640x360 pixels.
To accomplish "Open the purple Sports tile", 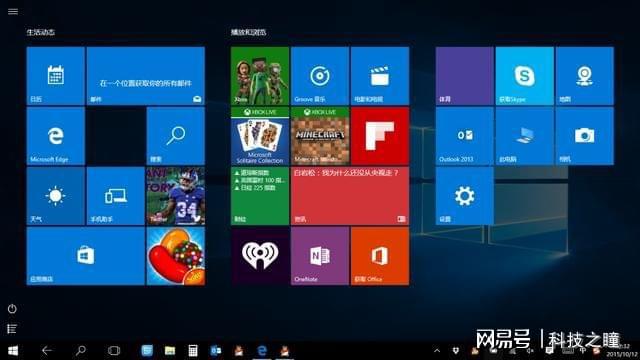I will (x=464, y=76).
